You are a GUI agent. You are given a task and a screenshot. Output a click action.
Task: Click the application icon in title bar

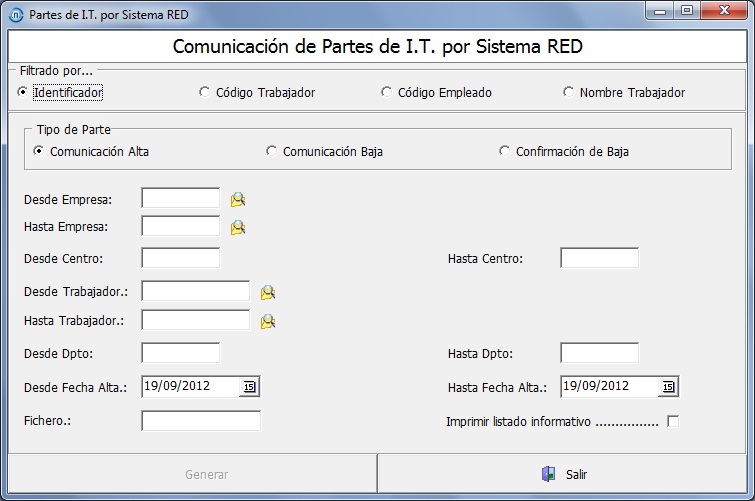click(x=16, y=15)
